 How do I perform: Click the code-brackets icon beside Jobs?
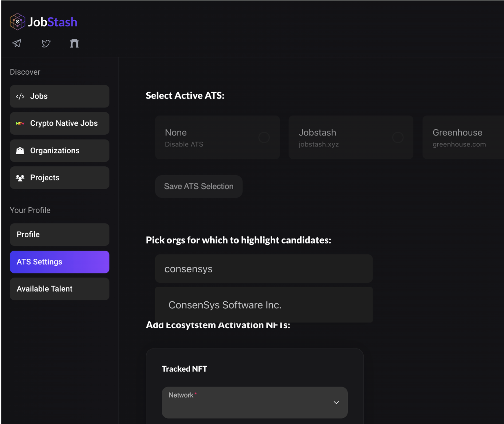tap(20, 96)
